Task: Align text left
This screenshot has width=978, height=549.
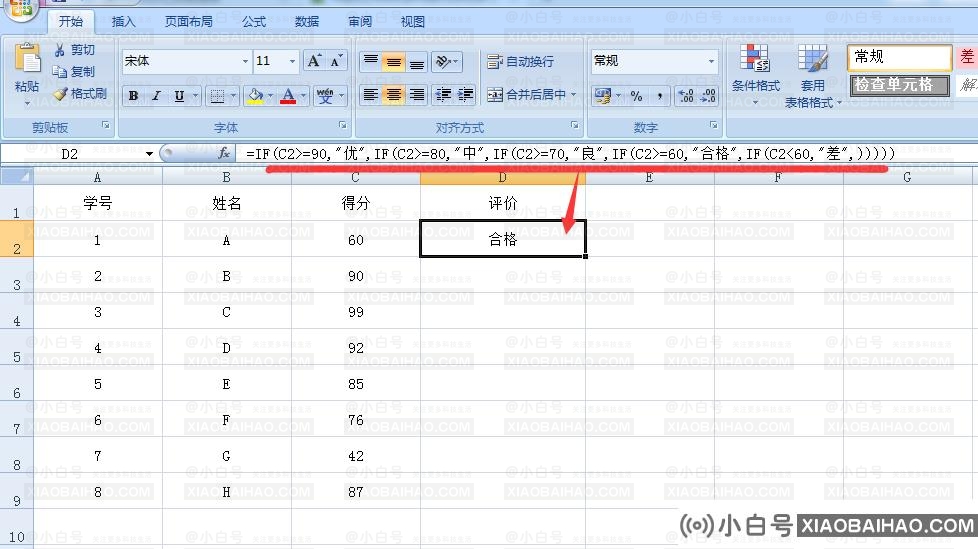Action: point(370,95)
